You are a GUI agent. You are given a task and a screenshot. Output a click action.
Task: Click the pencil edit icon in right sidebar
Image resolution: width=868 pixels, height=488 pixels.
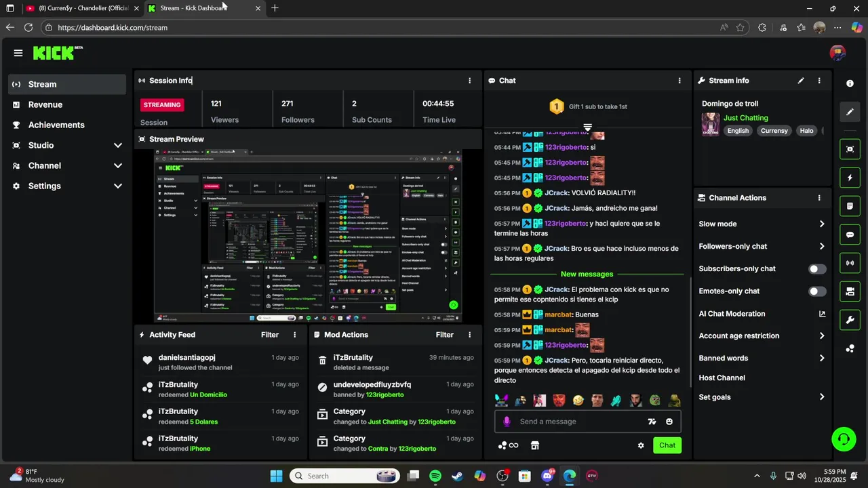click(x=850, y=112)
